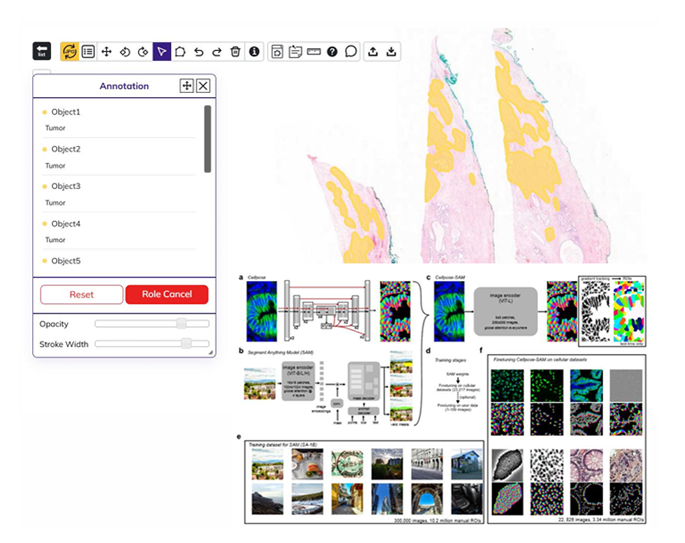Click the Role Cancel button

click(x=167, y=294)
